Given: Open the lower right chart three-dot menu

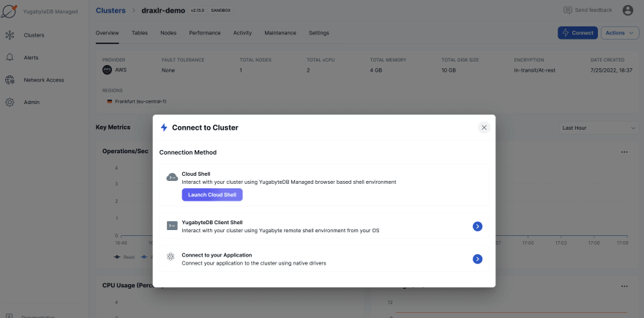Looking at the screenshot, I should pos(624,286).
